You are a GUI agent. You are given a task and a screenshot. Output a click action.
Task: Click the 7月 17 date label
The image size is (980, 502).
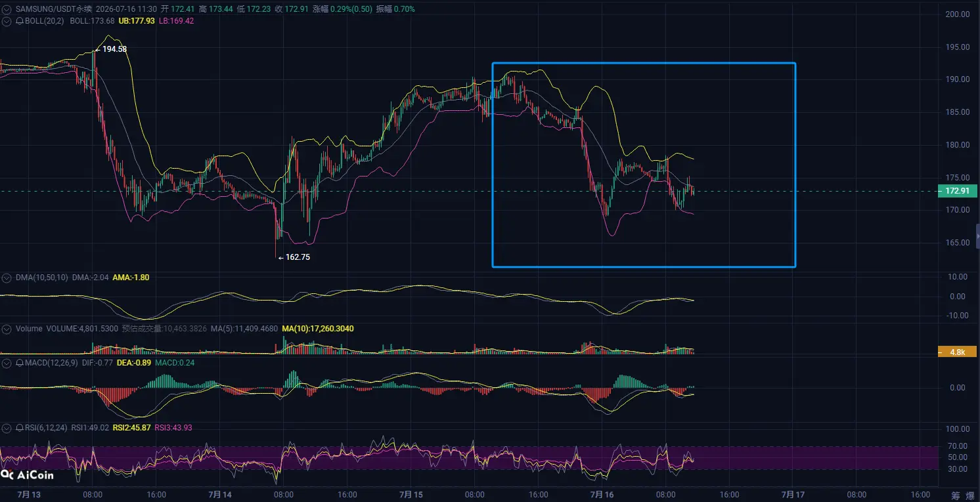[793, 494]
